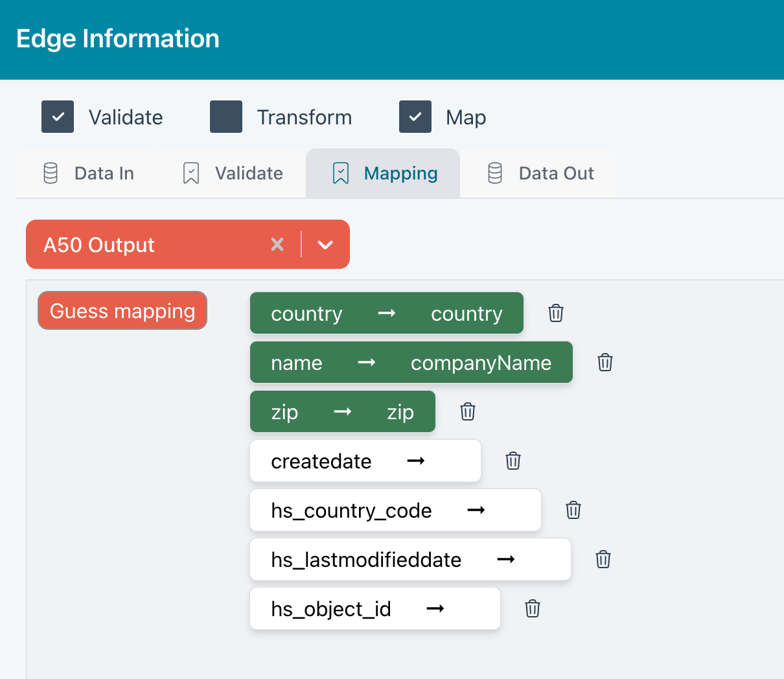Screen dimensions: 784x679
Task: Remove hs_lastmodifieddate row with trash icon
Action: pyautogui.click(x=603, y=559)
